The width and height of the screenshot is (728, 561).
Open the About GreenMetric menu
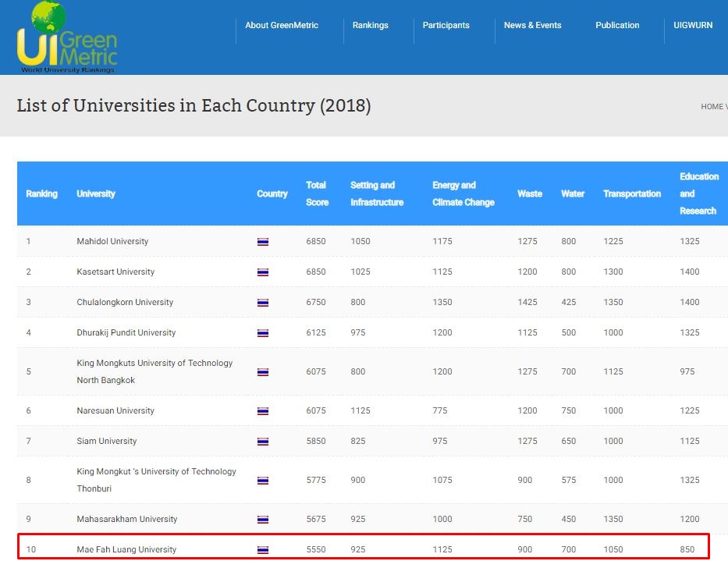tap(282, 25)
